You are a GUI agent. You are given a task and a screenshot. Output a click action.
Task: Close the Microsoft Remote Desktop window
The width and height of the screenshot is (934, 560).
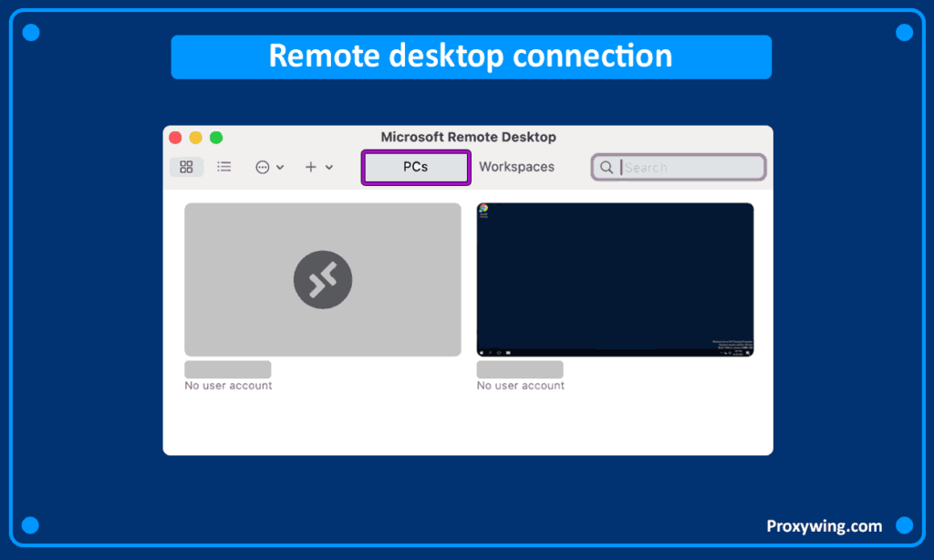(x=175, y=138)
